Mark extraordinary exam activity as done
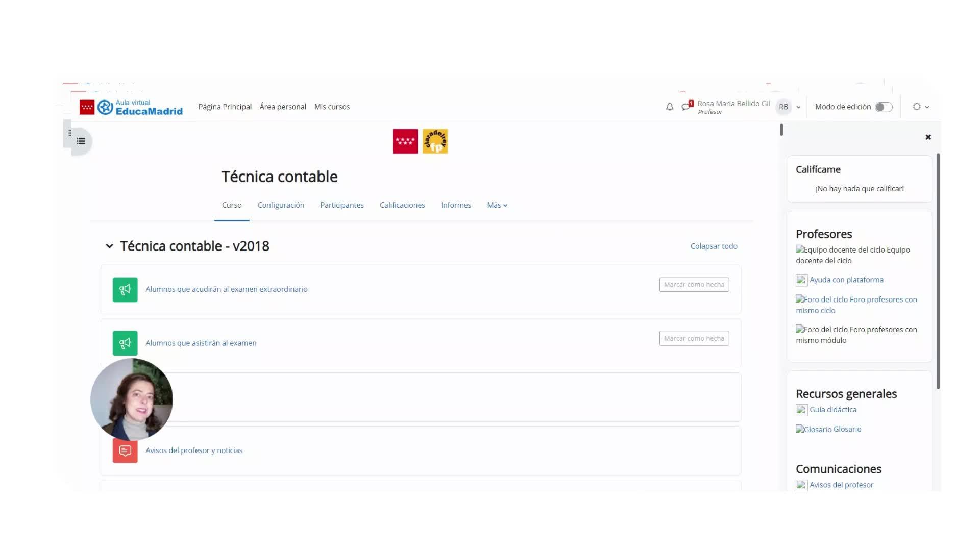 point(694,285)
